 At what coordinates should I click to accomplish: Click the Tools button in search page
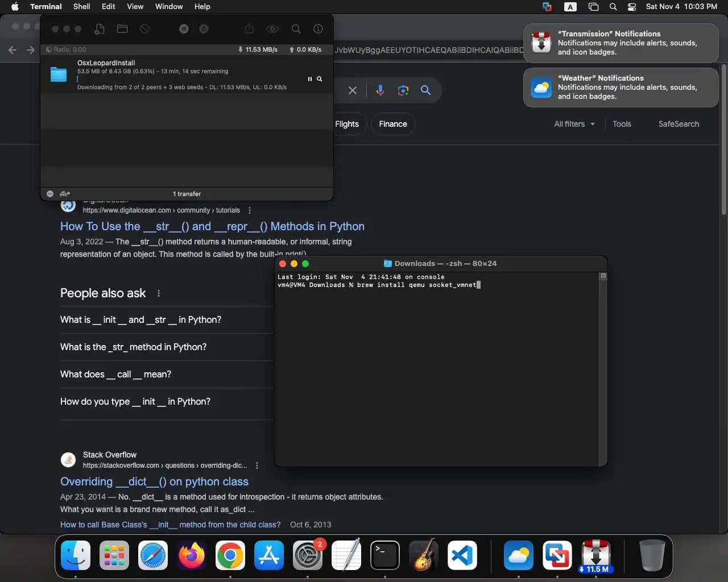(622, 124)
